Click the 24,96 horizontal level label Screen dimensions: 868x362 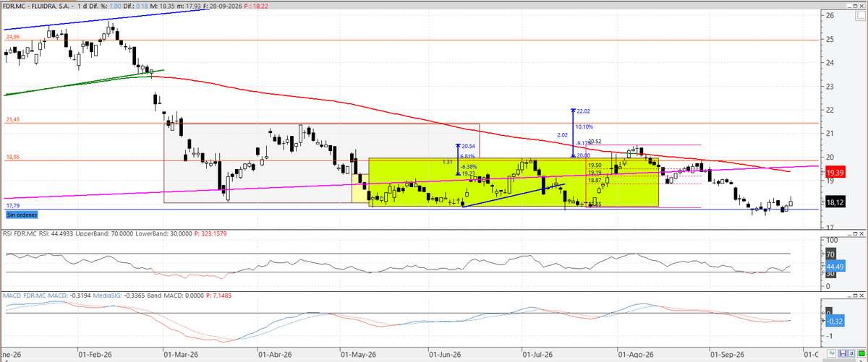[12, 35]
